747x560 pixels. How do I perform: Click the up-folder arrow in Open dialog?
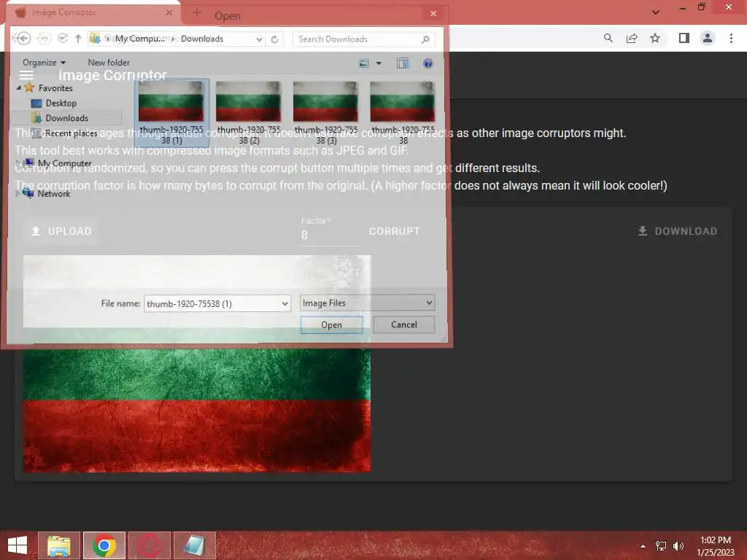(x=78, y=39)
